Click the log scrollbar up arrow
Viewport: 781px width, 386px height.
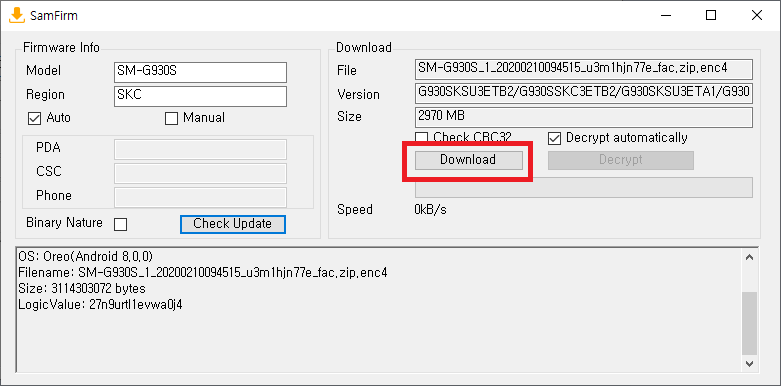pos(749,257)
